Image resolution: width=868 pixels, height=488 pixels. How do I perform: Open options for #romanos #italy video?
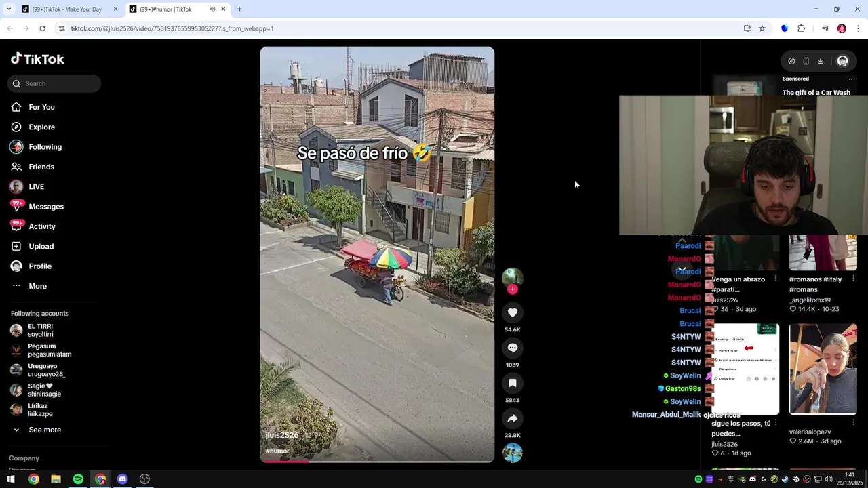coord(853,279)
